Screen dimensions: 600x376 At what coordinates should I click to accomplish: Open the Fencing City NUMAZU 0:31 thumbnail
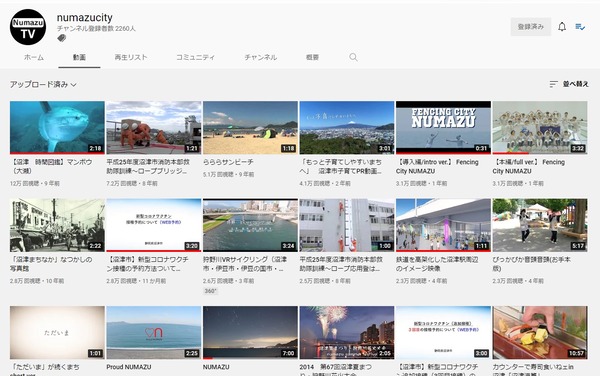click(x=443, y=127)
